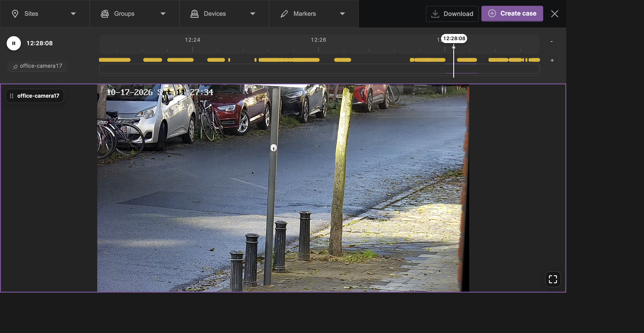The image size is (644, 333).
Task: Click the 12:28:08 timeline tooltip bubble
Action: (x=454, y=38)
